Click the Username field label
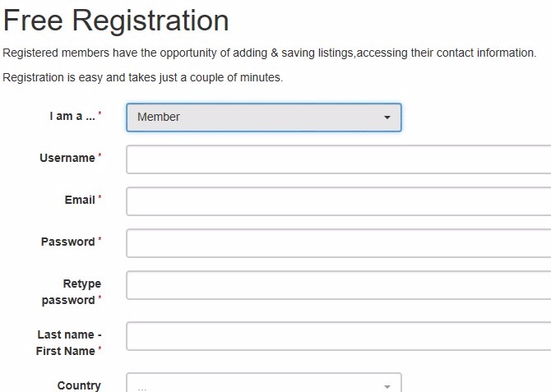Viewport: 551px width, 392px height. [x=67, y=158]
